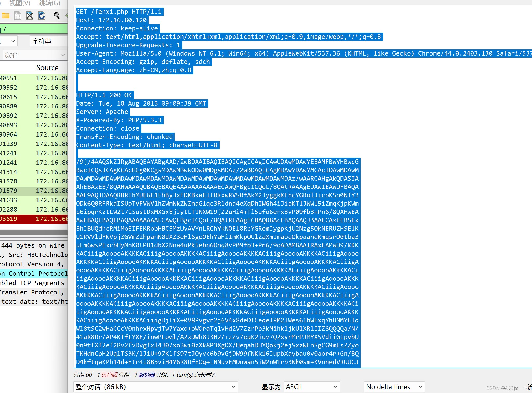Click the save capture file icon
Screen dimensions: 532x393
(18, 16)
